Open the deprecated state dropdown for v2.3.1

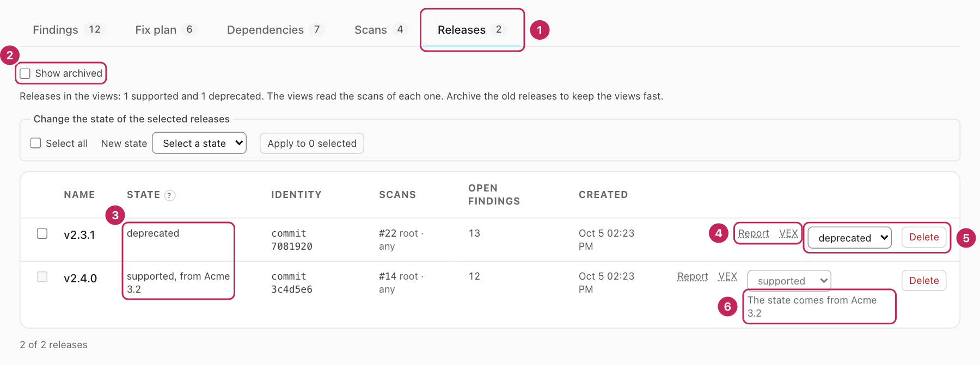point(849,238)
